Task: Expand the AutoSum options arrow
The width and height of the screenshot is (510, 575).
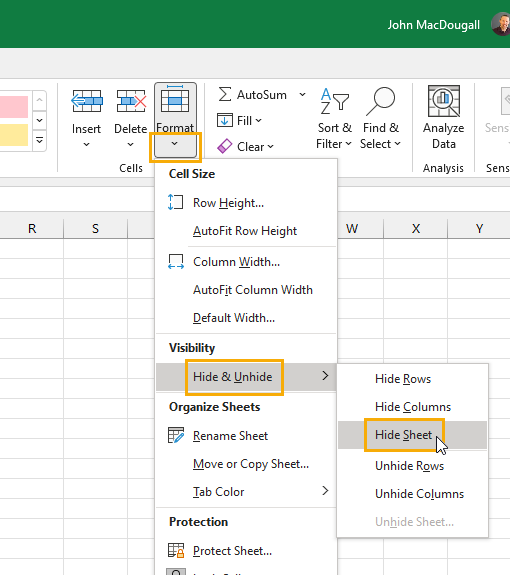Action: pyautogui.click(x=302, y=95)
